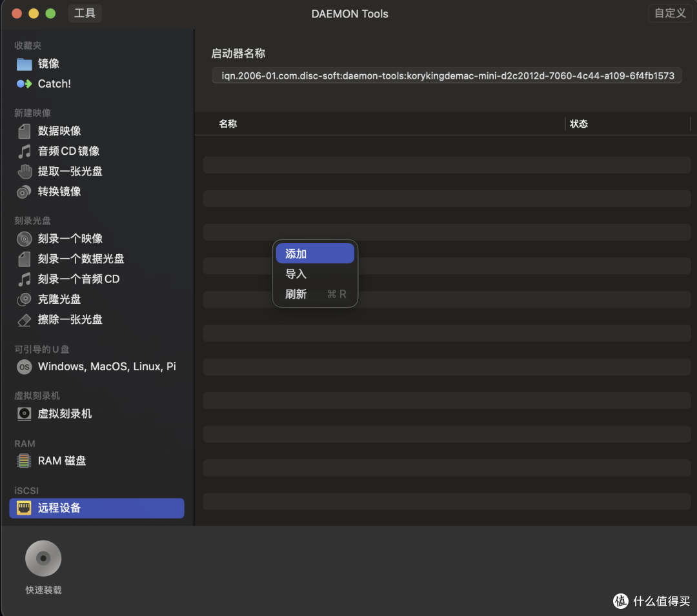Viewport: 697px width, 616px height.
Task: Open the 数据映像 sidebar entry text
Action: [59, 131]
